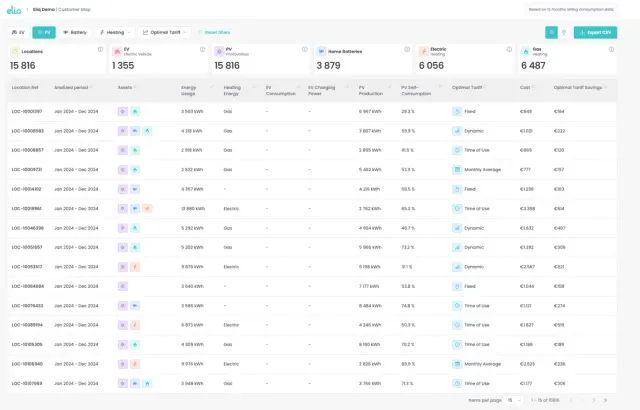Click the Locations card house icon

pos(15,51)
